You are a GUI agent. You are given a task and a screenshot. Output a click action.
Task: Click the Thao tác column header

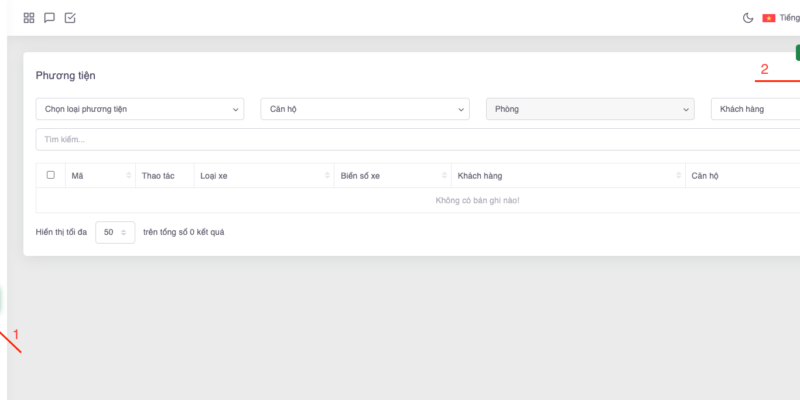(x=158, y=176)
